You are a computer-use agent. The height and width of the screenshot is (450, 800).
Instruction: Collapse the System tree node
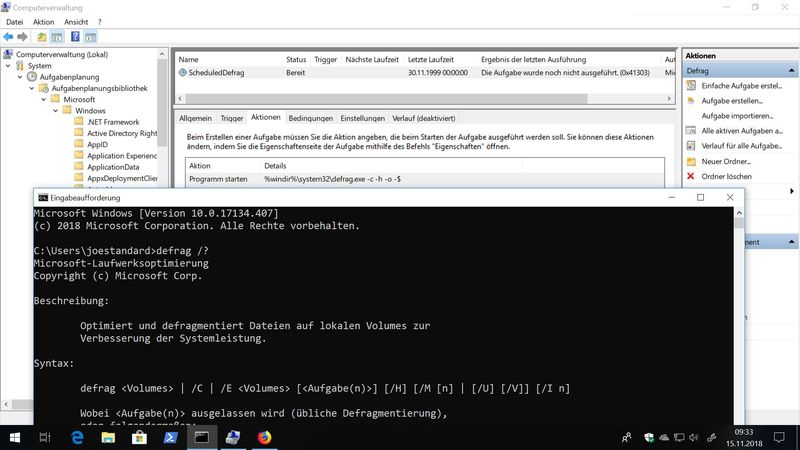point(8,66)
